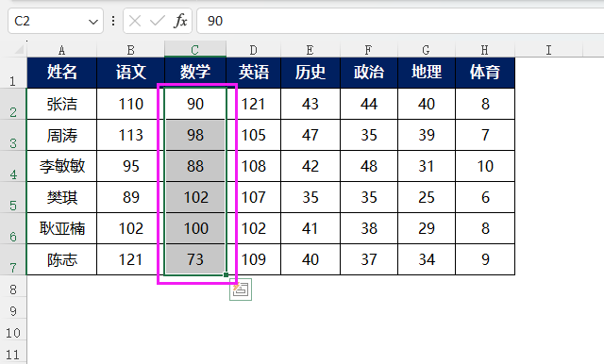Select row 1 header
The image size is (604, 364).
pyautogui.click(x=13, y=74)
